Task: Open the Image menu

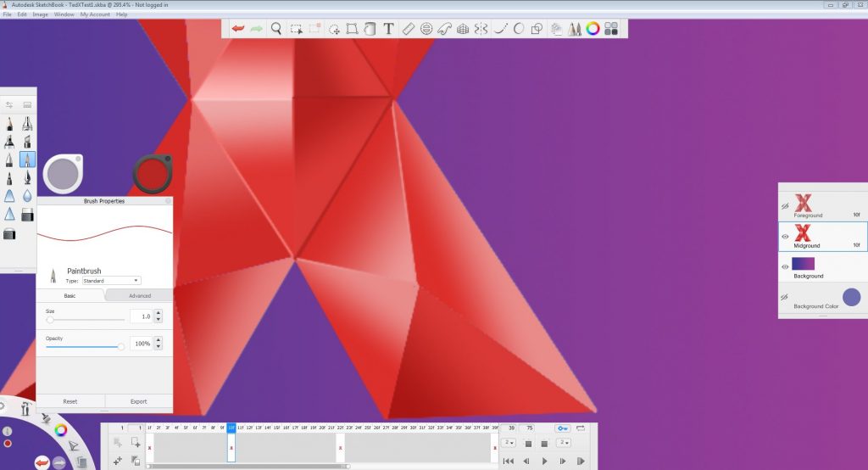Action: click(x=40, y=14)
